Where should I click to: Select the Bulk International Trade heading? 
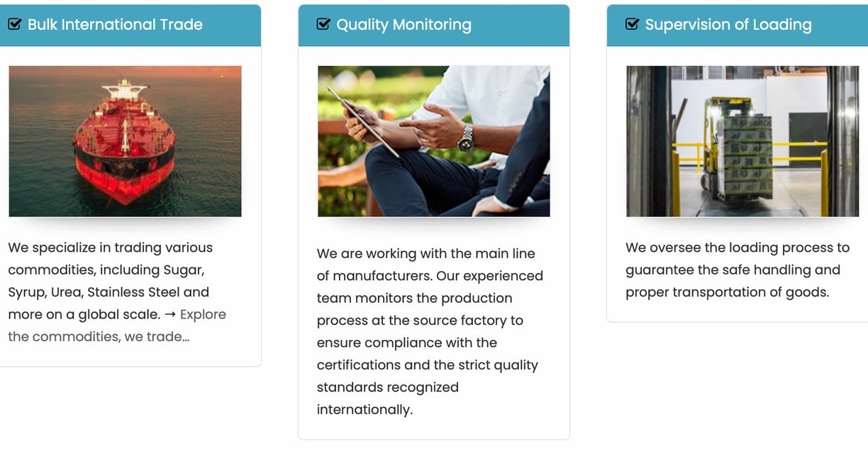tap(115, 25)
